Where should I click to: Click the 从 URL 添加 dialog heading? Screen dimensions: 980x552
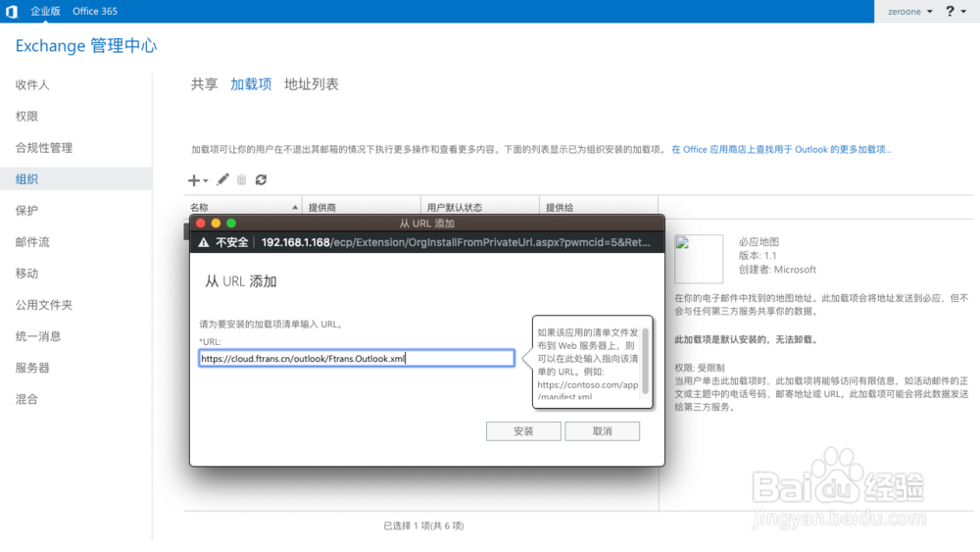click(241, 281)
